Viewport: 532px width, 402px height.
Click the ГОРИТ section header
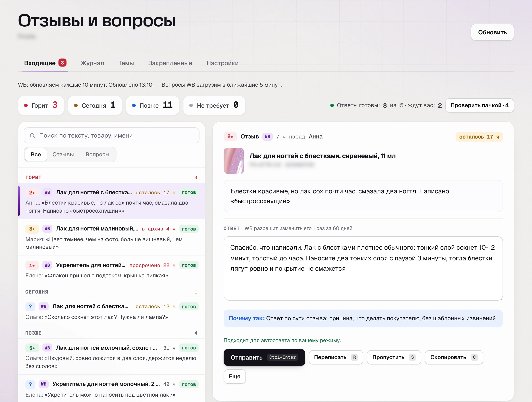pos(33,178)
